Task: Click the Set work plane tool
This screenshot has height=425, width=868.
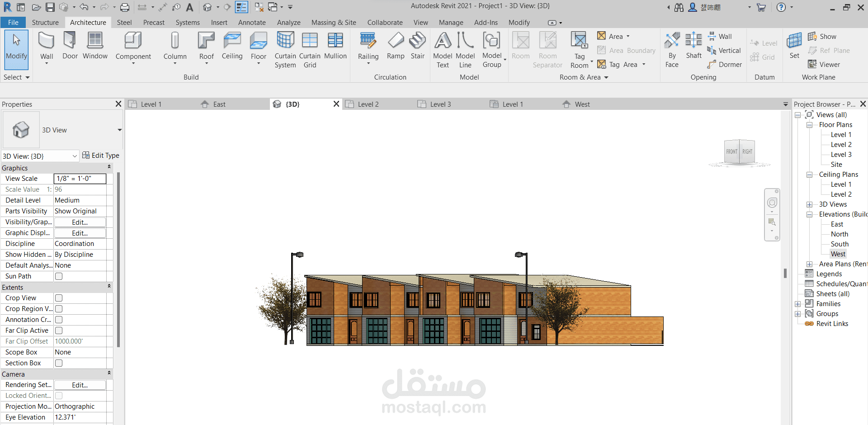Action: click(x=794, y=45)
